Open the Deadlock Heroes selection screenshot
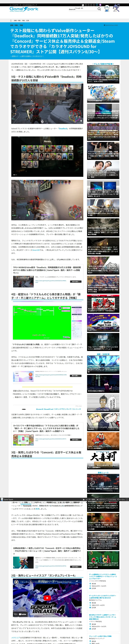The image size is (129, 644). click(x=47, y=156)
